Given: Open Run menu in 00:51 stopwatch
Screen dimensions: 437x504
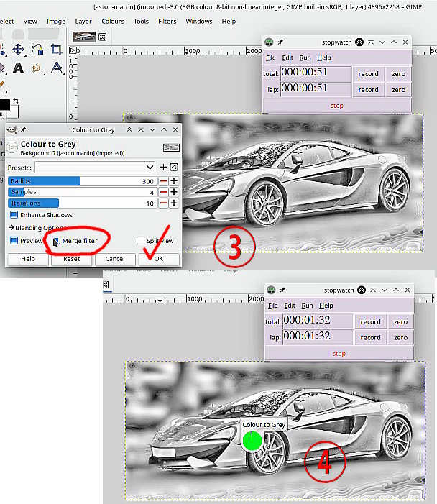Looking at the screenshot, I should click(305, 58).
